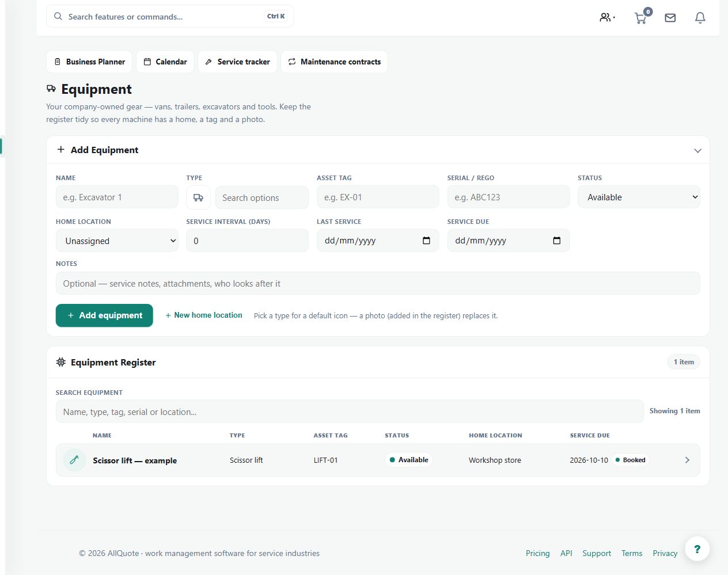Click the equipment Name input field
The width and height of the screenshot is (728, 575).
pyautogui.click(x=117, y=197)
